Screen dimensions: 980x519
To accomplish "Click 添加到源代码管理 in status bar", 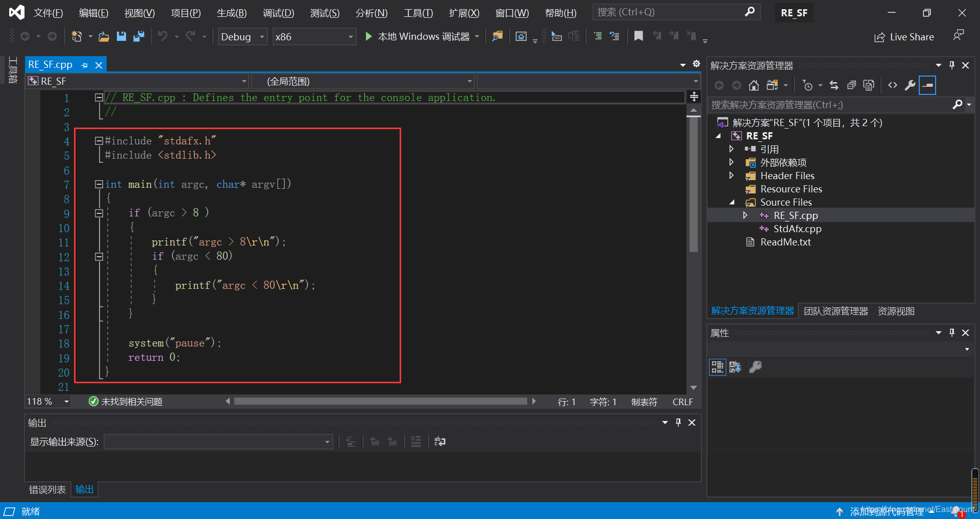I will 887,511.
